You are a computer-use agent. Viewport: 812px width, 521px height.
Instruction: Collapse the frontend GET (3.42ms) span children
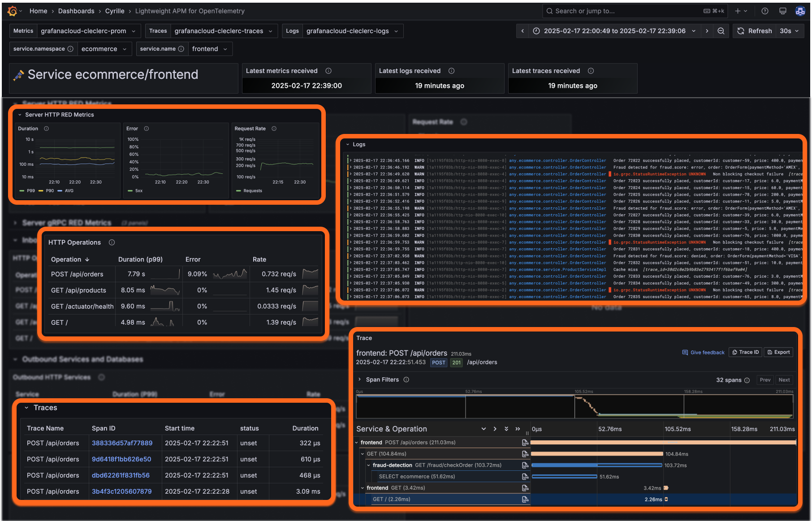[x=363, y=488]
